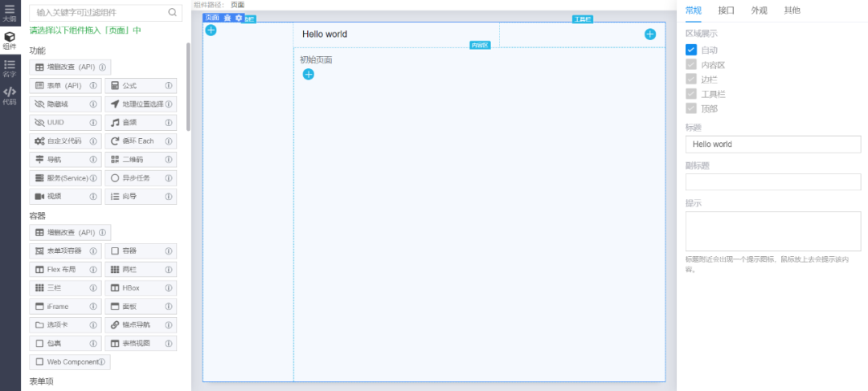
Task: Select 增删改查 (API) under 功能
Action: pyautogui.click(x=70, y=67)
